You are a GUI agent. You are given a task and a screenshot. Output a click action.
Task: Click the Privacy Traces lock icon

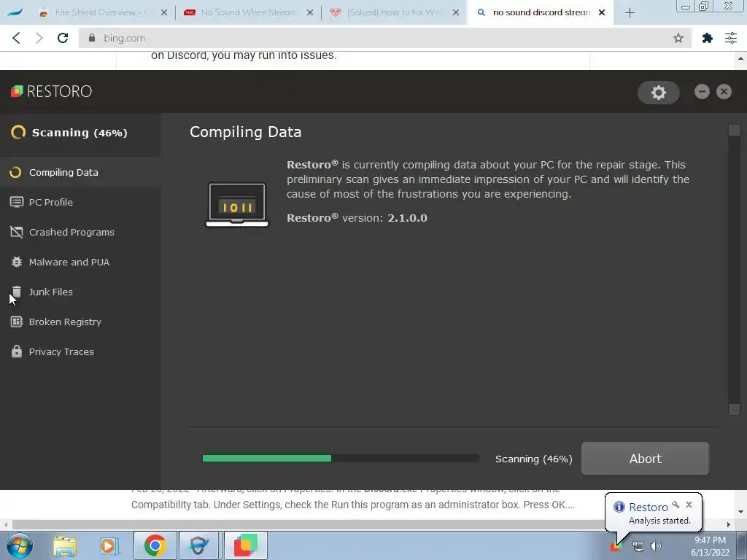pyautogui.click(x=17, y=351)
